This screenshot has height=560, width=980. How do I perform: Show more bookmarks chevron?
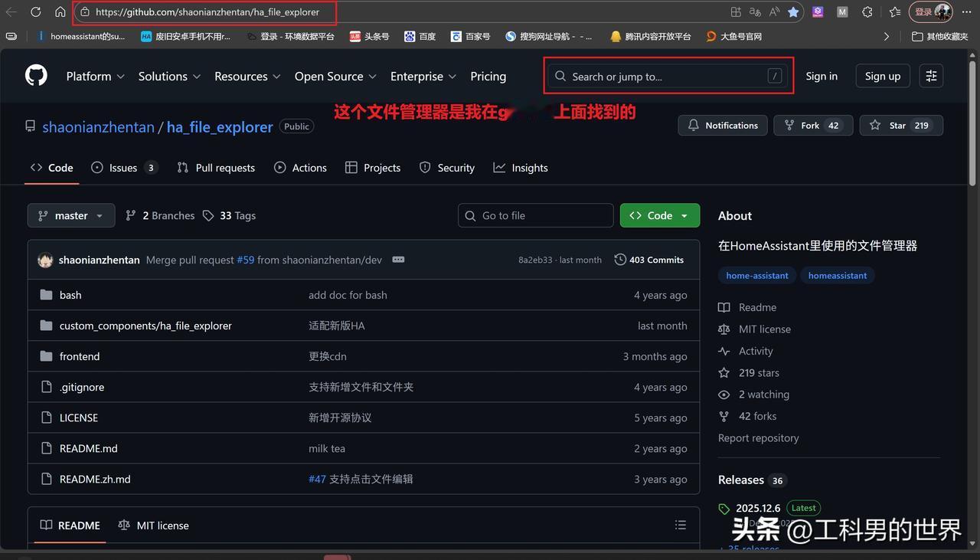[x=887, y=36]
